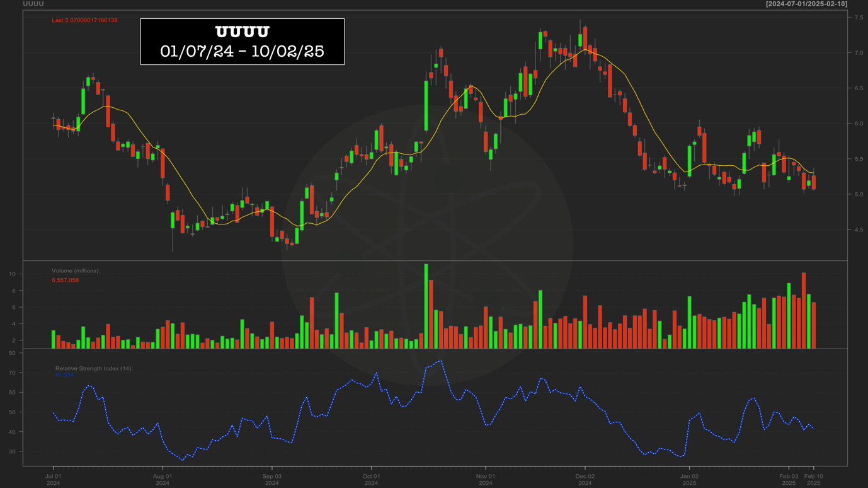Image resolution: width=868 pixels, height=488 pixels.
Task: Click the final red candle of the price chart
Action: pos(814,182)
